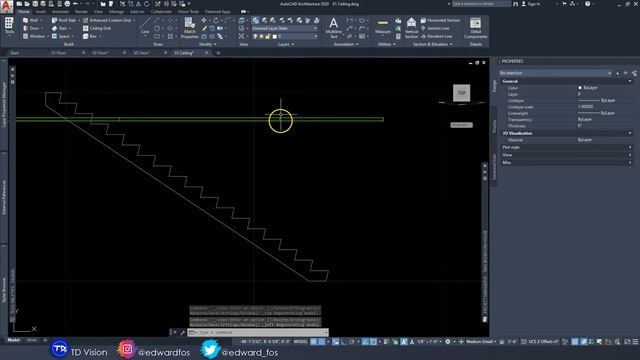
Task: Select the Door tool in Build panel
Action: pyautogui.click(x=31, y=28)
